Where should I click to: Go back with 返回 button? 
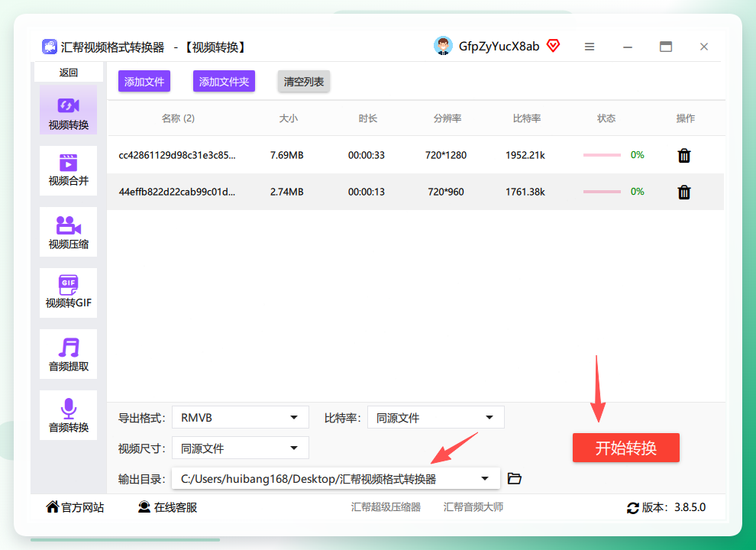point(69,73)
